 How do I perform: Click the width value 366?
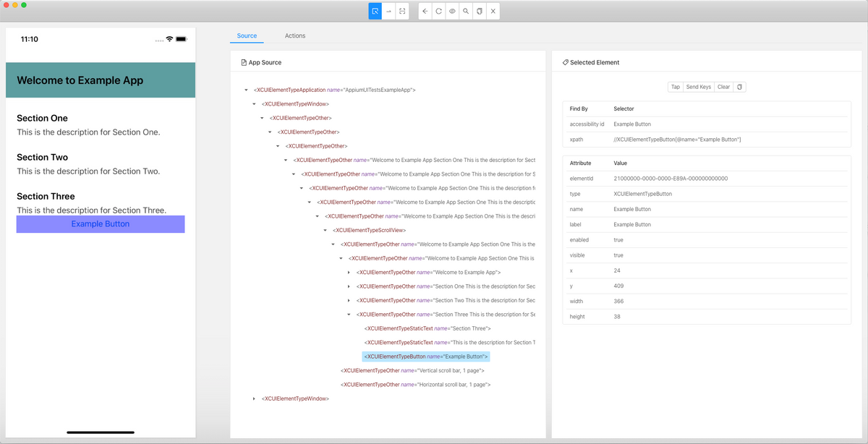(x=618, y=302)
